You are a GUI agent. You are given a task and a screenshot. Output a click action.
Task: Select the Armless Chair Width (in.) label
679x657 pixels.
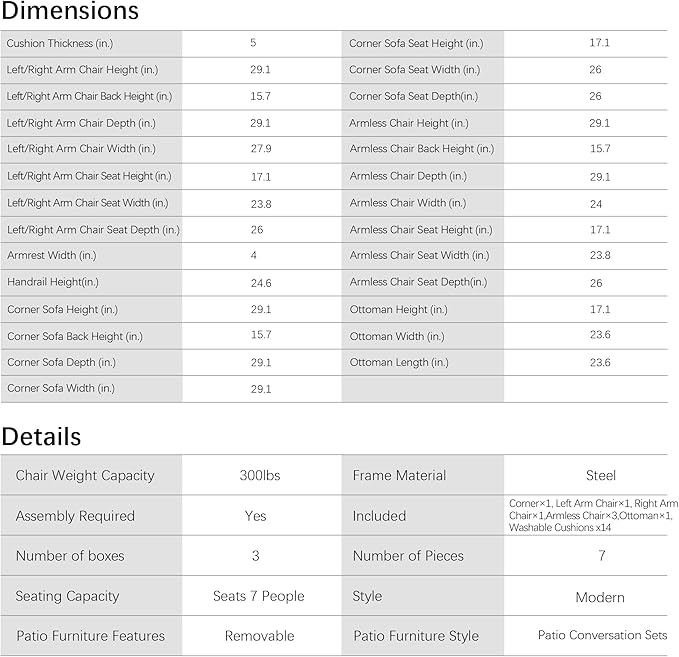point(408,203)
